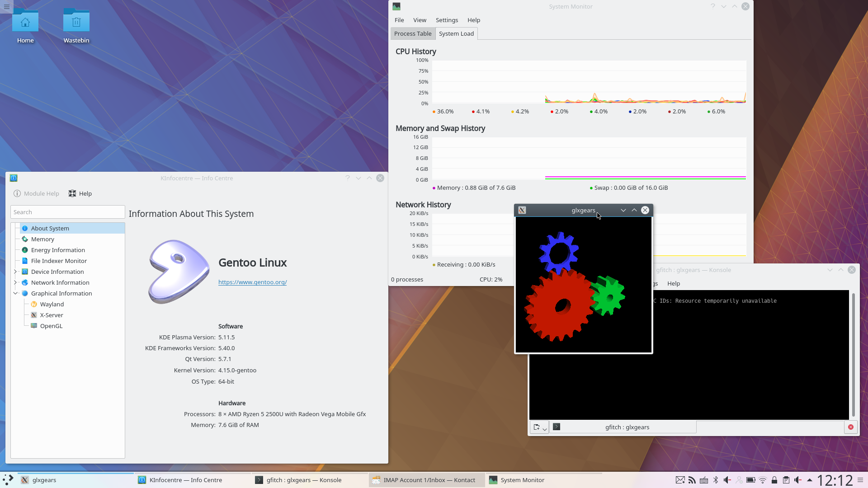Open the KDE application launcher

pyautogui.click(x=8, y=480)
